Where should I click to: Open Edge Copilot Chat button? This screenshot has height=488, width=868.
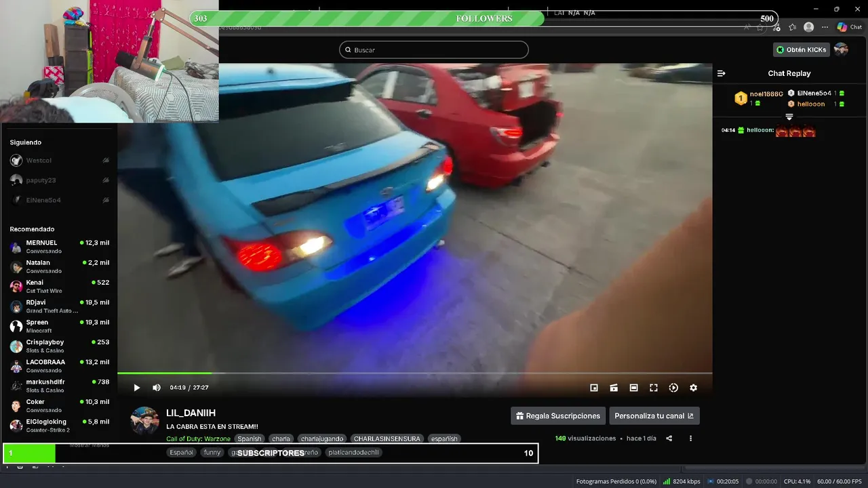(x=850, y=27)
